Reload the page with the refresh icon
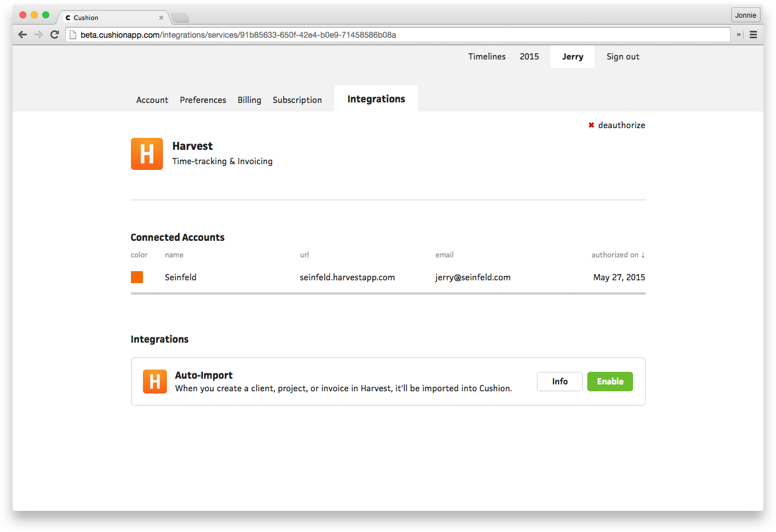The height and width of the screenshot is (532, 776). (55, 34)
